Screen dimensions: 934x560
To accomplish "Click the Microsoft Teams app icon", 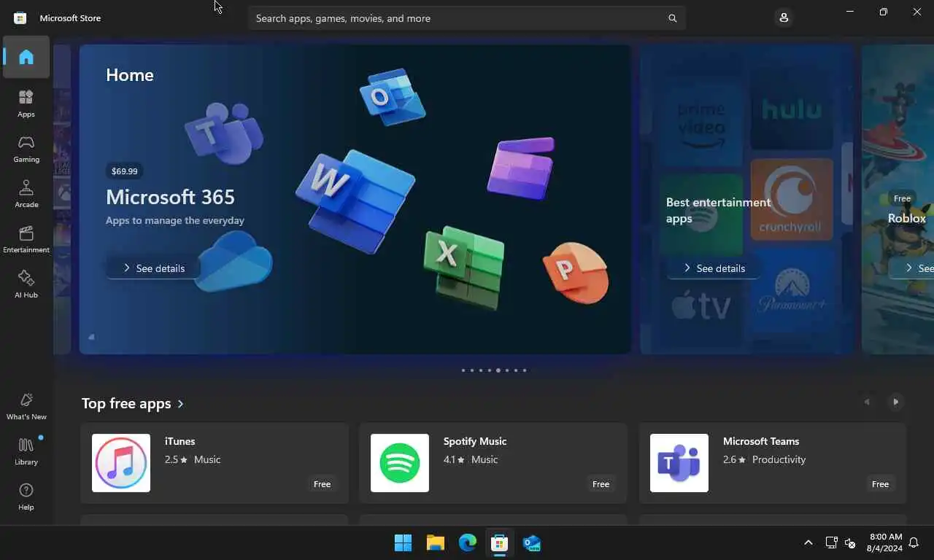I will point(679,463).
